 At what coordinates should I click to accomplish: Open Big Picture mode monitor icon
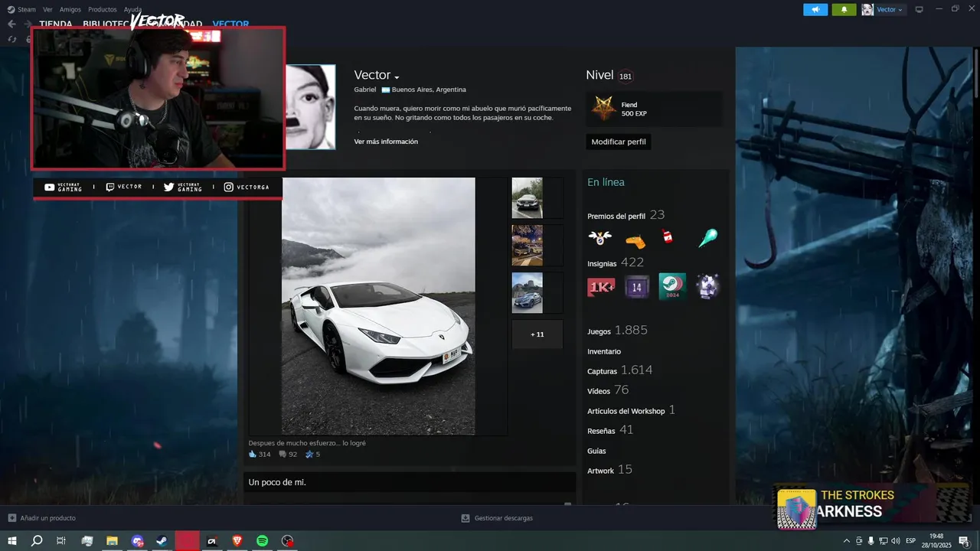920,9
